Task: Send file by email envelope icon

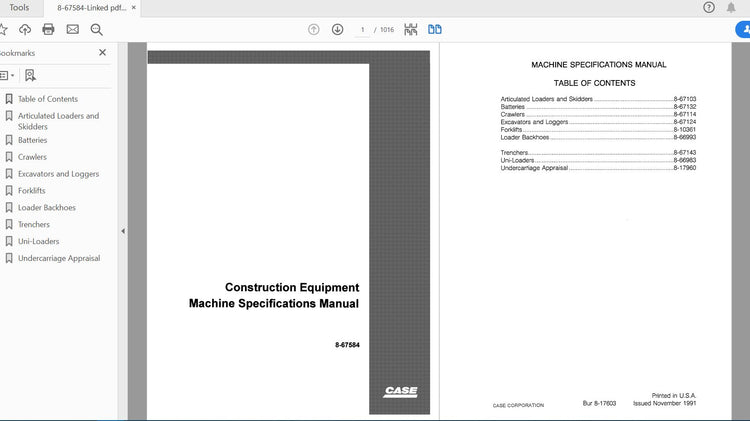Action: click(73, 29)
